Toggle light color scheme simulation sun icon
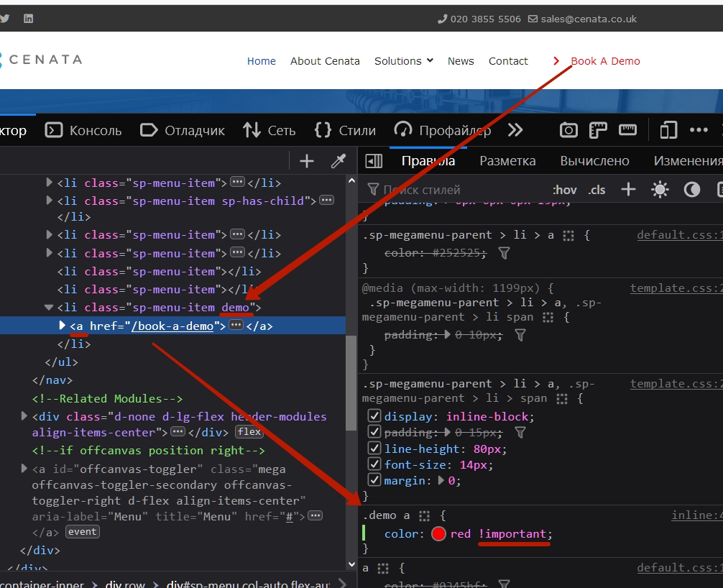 (x=659, y=190)
